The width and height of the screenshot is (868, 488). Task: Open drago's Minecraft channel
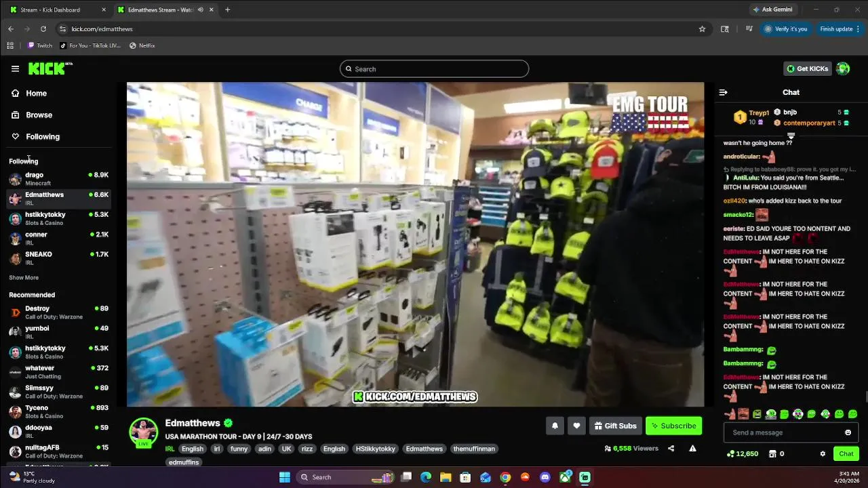click(58, 179)
